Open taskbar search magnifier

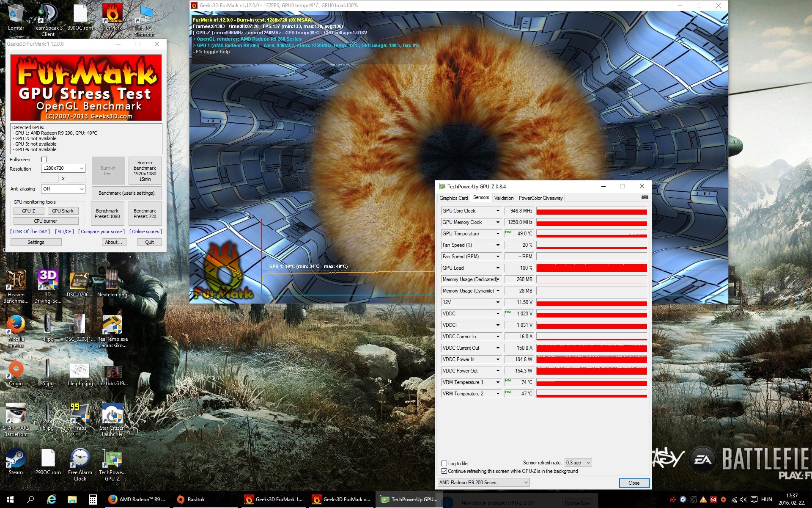30,500
